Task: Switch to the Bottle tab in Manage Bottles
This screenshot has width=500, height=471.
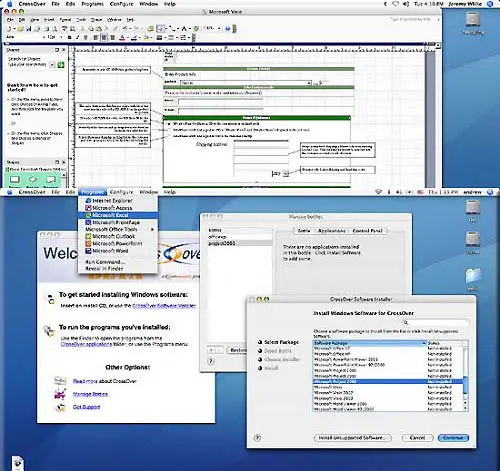Action: [304, 231]
